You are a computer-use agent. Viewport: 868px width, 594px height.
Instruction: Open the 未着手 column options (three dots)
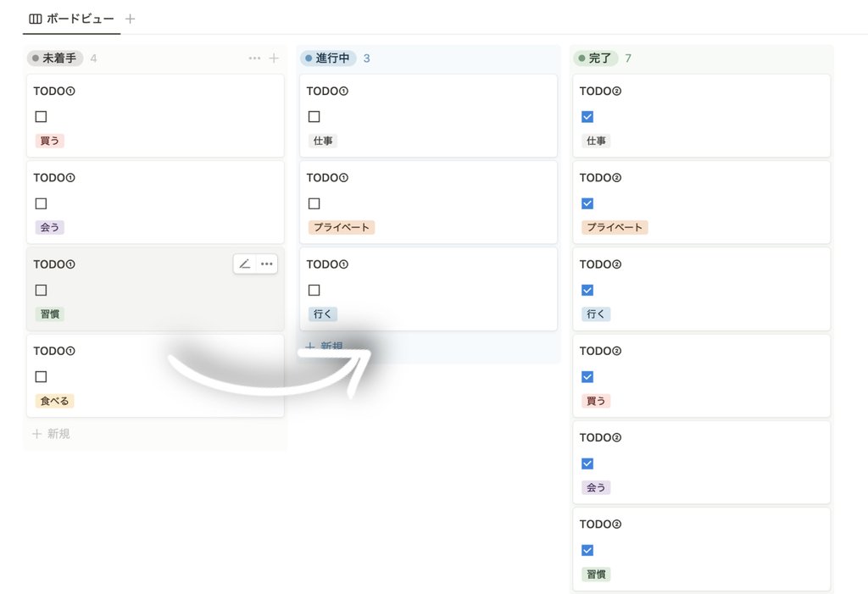(x=254, y=58)
